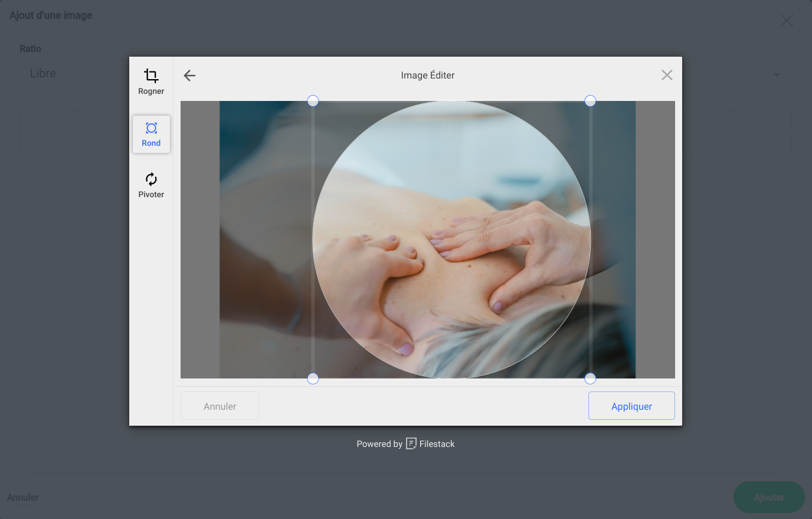This screenshot has height=519, width=812.
Task: Select the Rogner crop tool
Action: pyautogui.click(x=151, y=82)
